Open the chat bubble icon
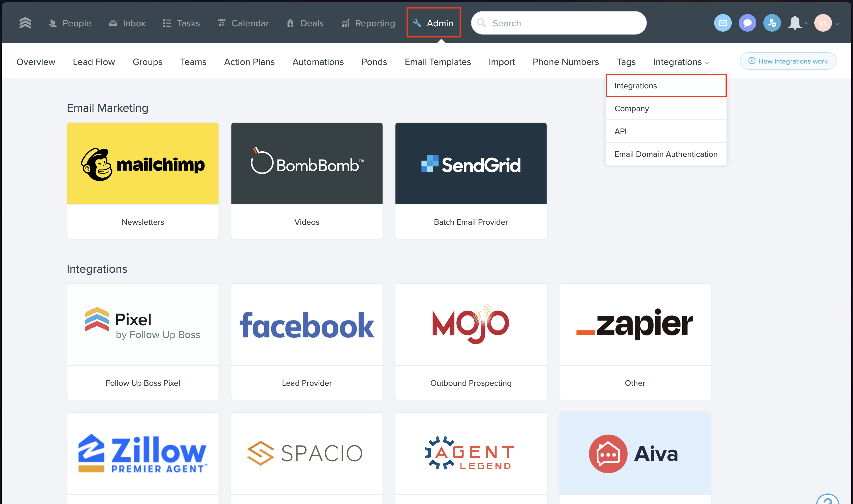The width and height of the screenshot is (853, 504). (x=747, y=23)
